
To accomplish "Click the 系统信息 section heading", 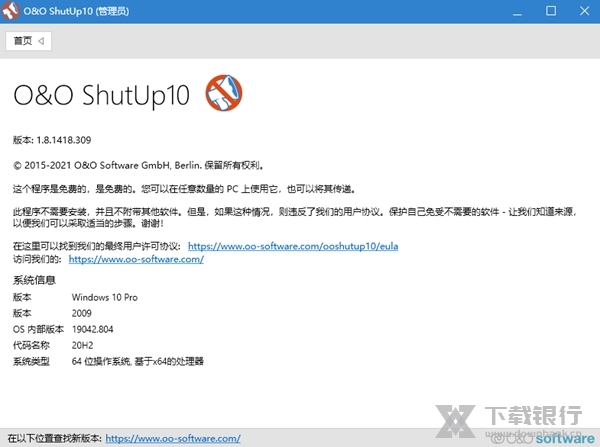I will point(34,280).
